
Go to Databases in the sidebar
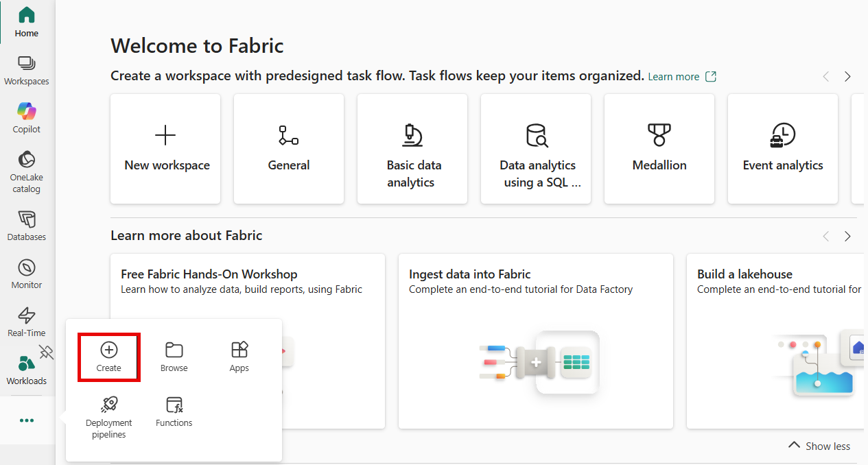point(27,226)
